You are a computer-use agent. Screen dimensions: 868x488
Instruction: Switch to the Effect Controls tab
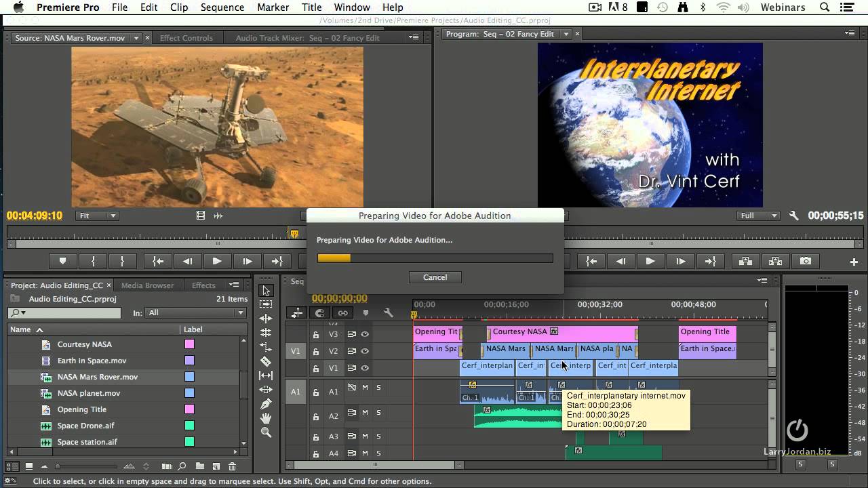coord(186,38)
